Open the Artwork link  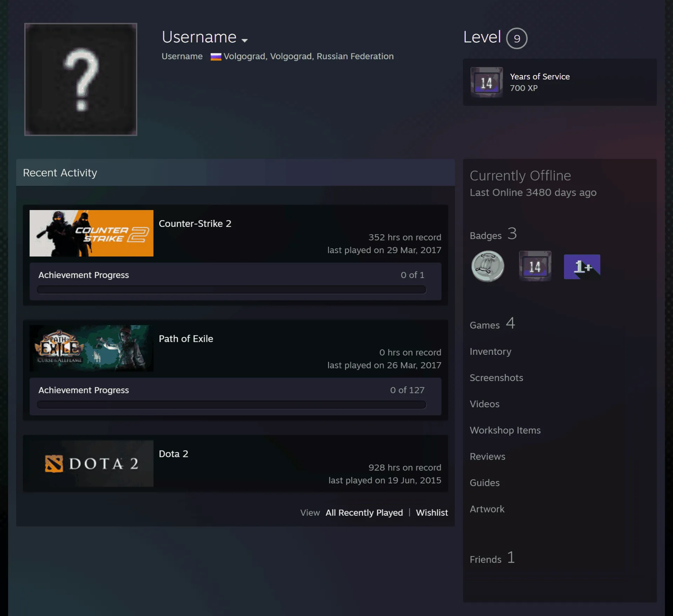click(487, 509)
